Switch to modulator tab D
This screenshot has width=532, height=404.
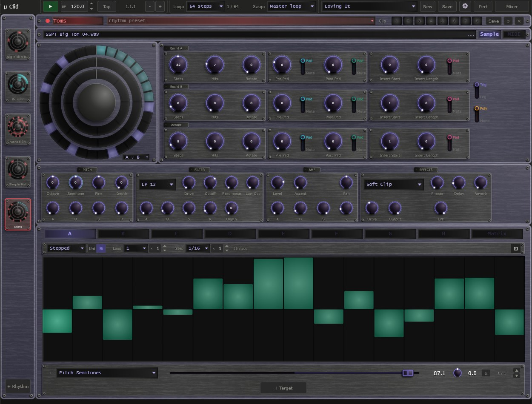pyautogui.click(x=230, y=234)
